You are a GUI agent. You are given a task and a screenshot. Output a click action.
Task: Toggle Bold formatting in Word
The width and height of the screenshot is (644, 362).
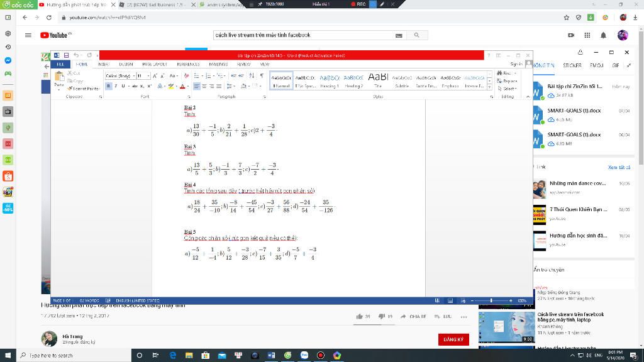pos(108,86)
